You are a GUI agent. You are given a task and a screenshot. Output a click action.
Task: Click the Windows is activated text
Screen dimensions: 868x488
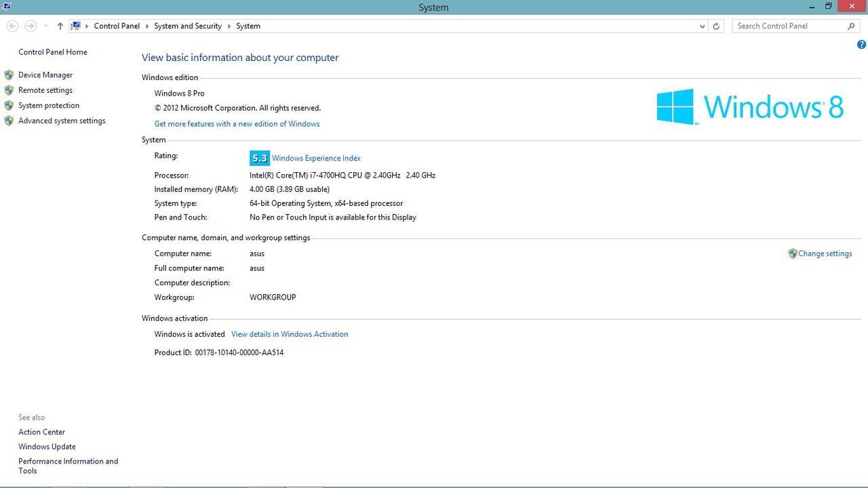[x=189, y=334]
